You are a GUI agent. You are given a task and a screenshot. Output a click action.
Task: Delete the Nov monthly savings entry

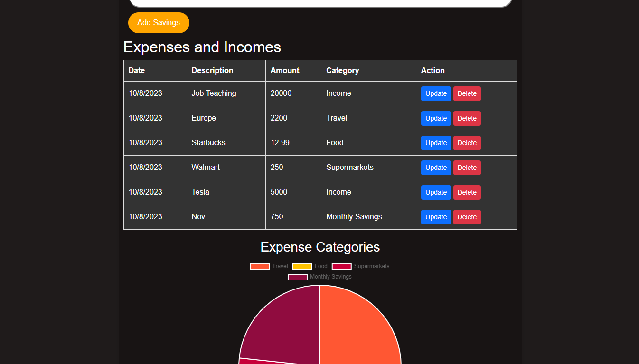point(467,217)
